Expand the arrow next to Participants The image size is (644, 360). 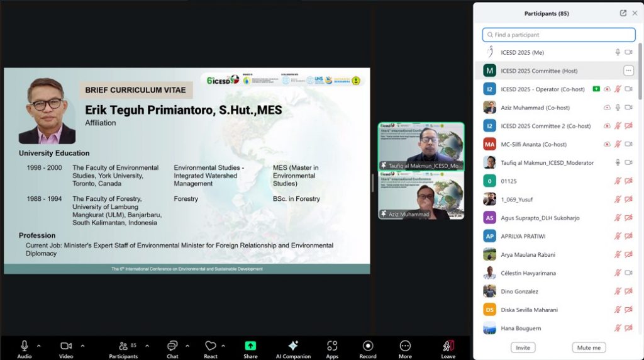click(147, 346)
